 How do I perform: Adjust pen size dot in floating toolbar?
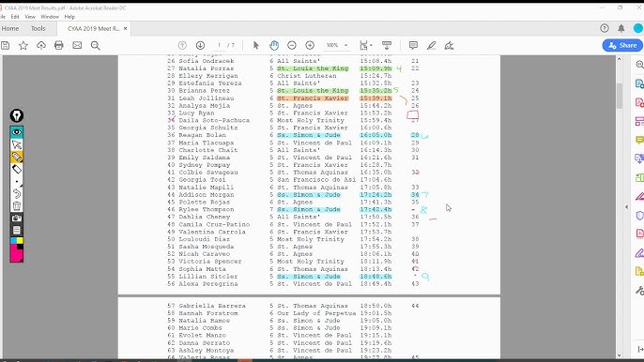(x=17, y=181)
